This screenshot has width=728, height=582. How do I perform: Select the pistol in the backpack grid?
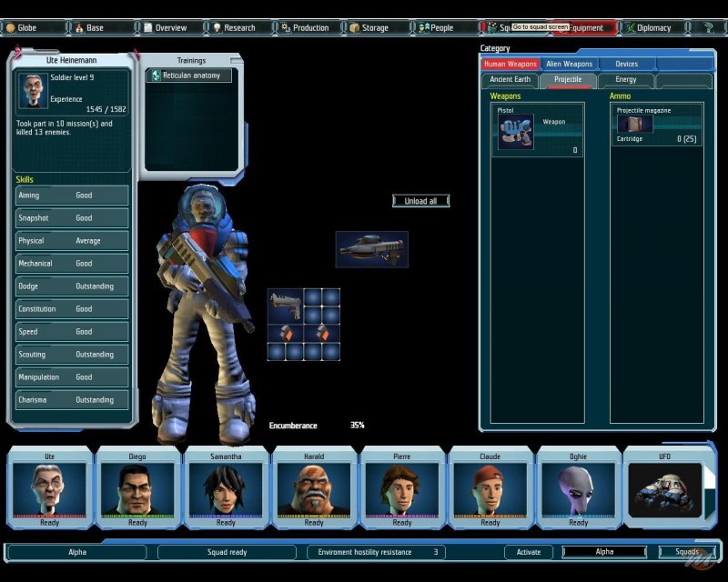(284, 304)
